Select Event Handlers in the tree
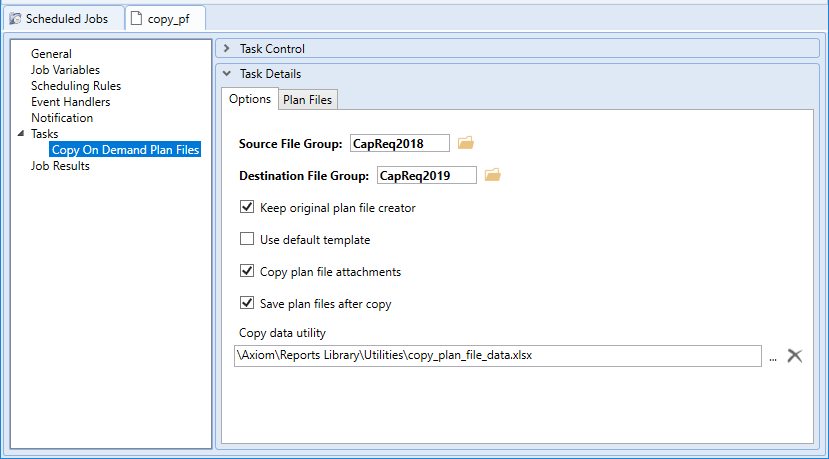The image size is (829, 459). [x=71, y=102]
